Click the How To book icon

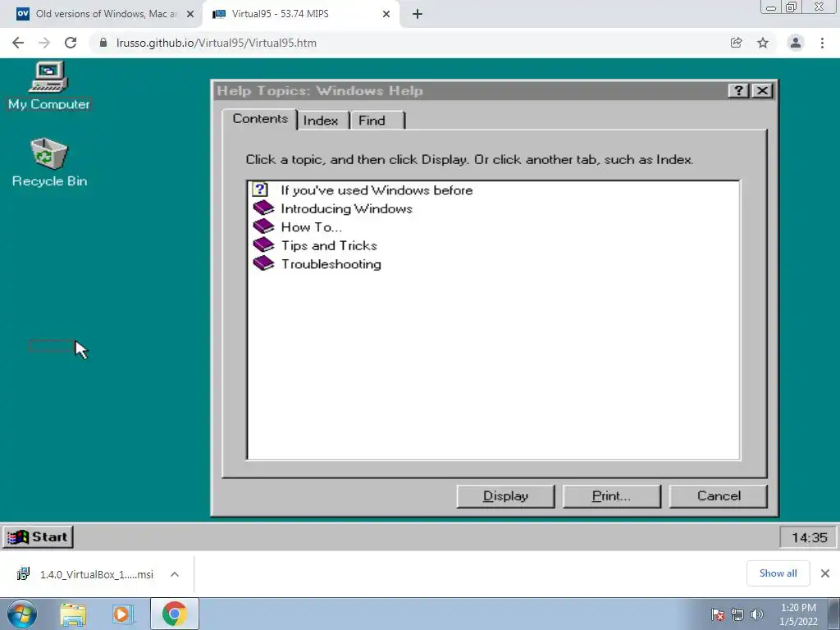tap(263, 226)
